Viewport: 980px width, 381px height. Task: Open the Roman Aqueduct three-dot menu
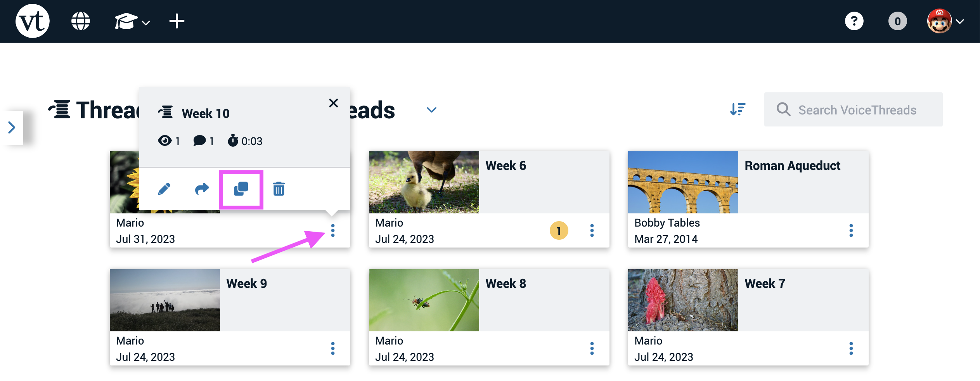point(851,230)
